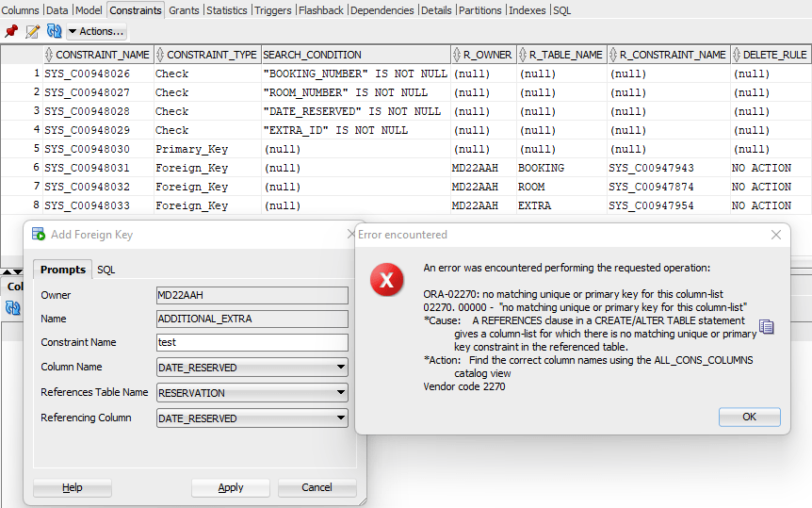Click the Help button
The width and height of the screenshot is (812, 508).
(72, 487)
